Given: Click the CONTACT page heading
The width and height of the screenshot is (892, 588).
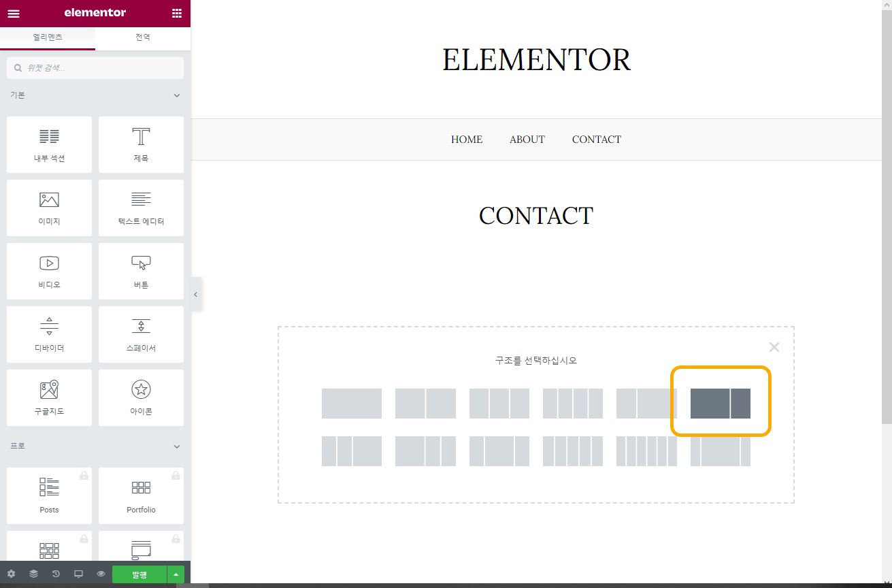Looking at the screenshot, I should click(x=536, y=216).
